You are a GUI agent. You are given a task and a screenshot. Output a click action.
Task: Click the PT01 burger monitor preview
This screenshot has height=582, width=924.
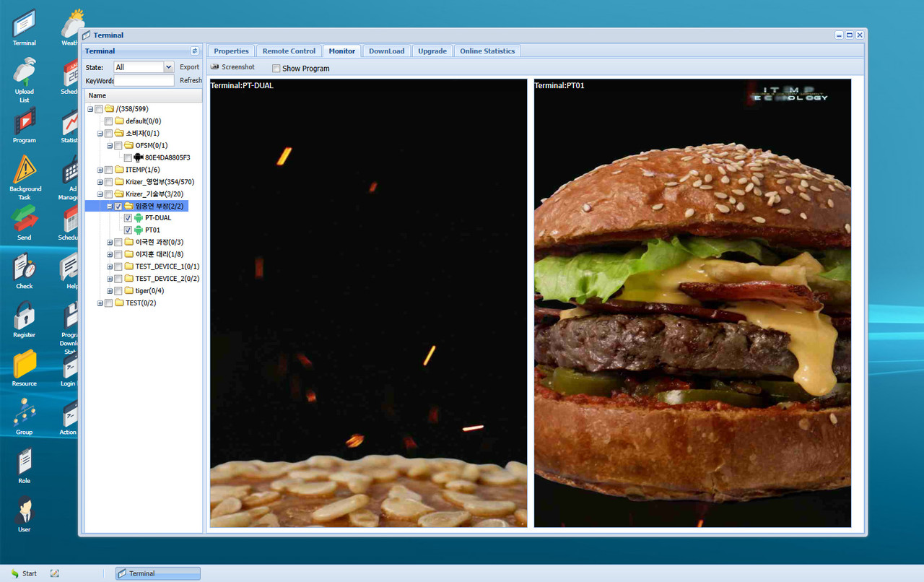point(692,303)
